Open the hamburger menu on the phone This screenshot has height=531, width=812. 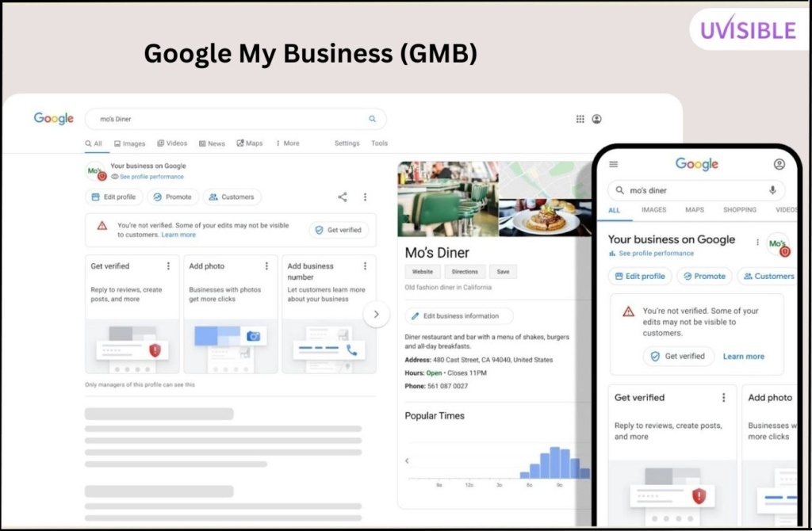pos(614,164)
